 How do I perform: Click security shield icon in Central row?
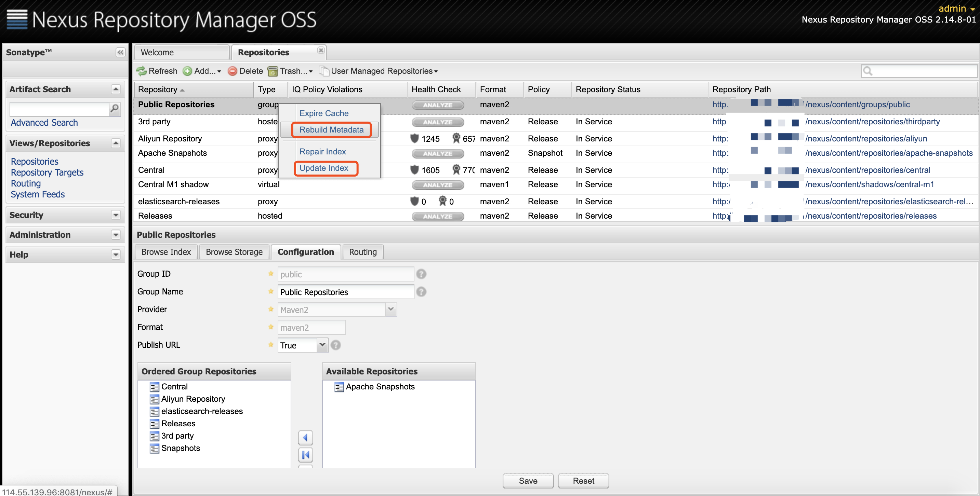(x=415, y=170)
